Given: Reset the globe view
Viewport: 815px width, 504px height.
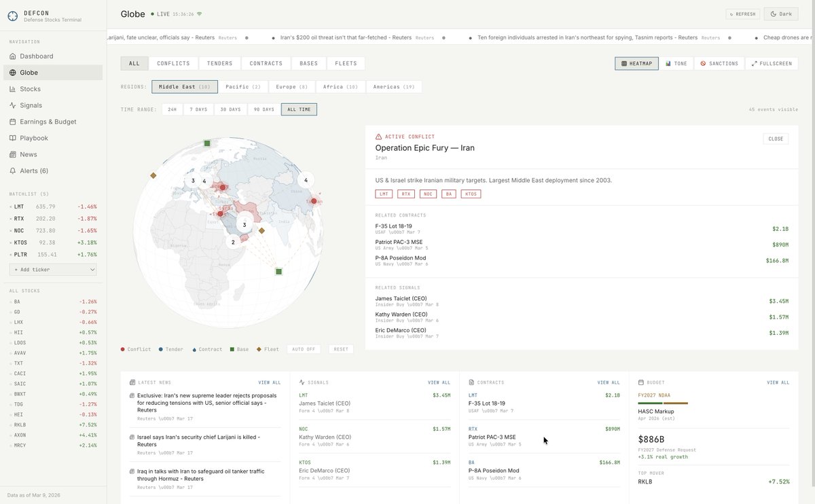Looking at the screenshot, I should coord(341,349).
